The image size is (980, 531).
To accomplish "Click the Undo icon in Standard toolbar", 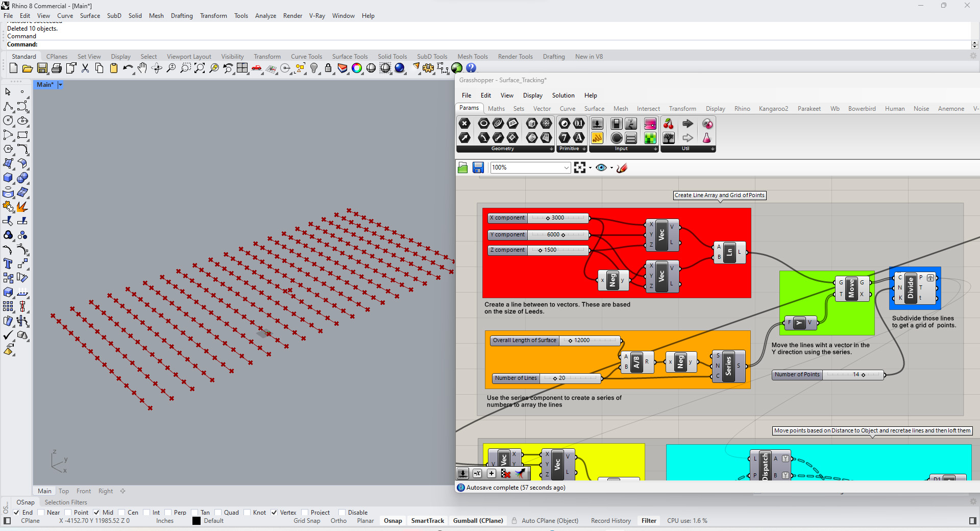I will 127,68.
